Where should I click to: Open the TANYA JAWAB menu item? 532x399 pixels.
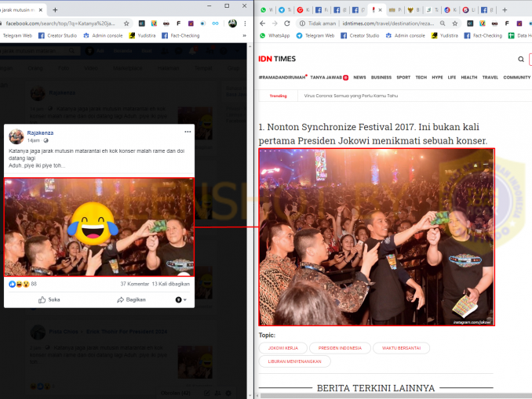click(x=329, y=78)
